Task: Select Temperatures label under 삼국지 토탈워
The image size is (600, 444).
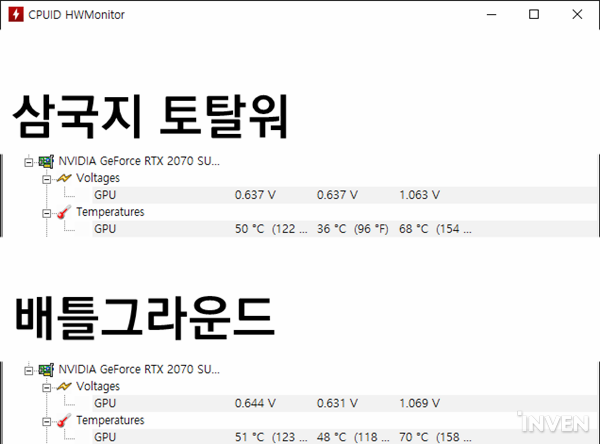Action: pyautogui.click(x=110, y=212)
